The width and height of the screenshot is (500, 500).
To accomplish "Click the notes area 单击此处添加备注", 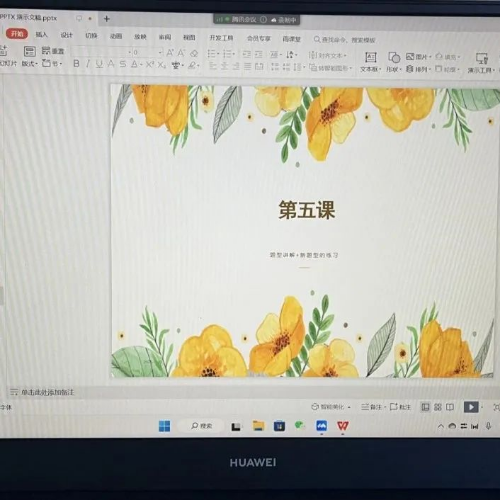I will pyautogui.click(x=48, y=392).
